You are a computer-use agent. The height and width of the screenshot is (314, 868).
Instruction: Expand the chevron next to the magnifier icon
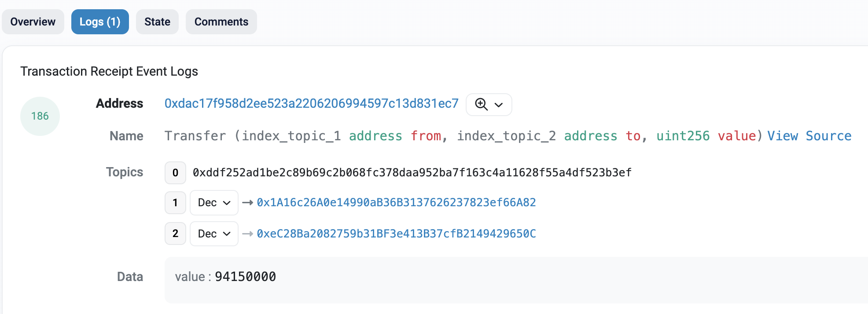pyautogui.click(x=499, y=105)
